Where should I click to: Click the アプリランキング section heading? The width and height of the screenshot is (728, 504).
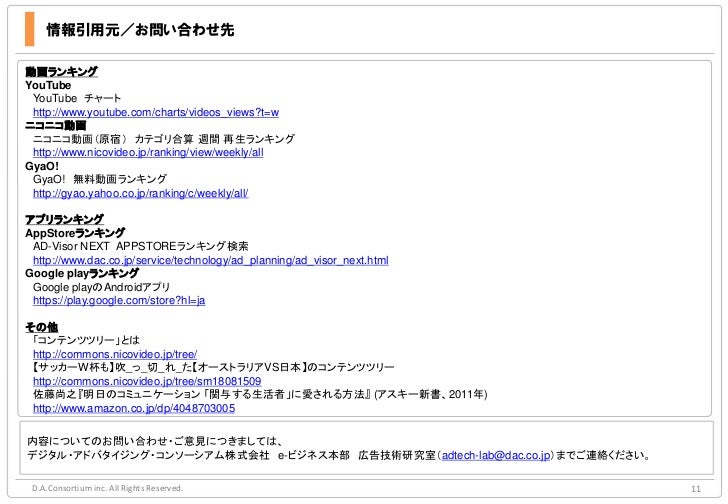[64, 220]
